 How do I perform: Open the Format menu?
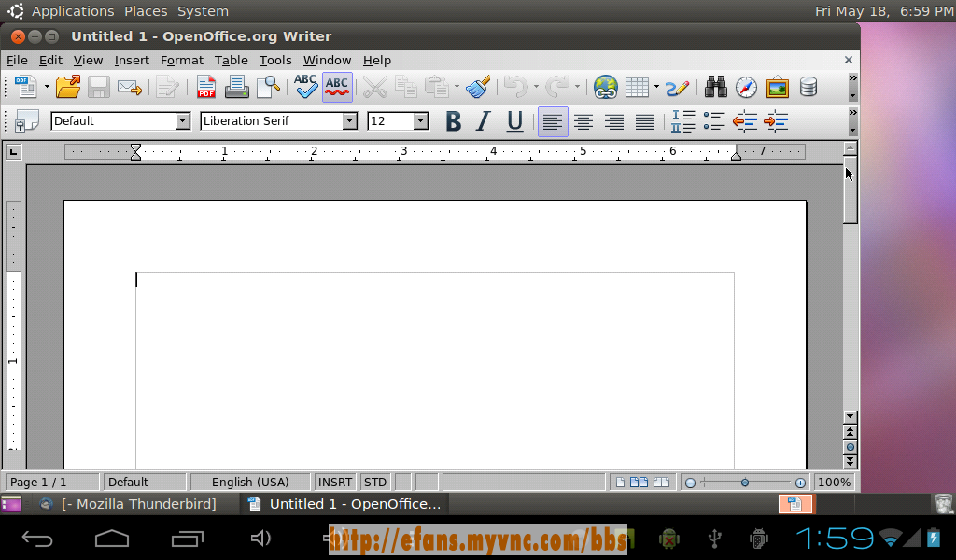182,61
